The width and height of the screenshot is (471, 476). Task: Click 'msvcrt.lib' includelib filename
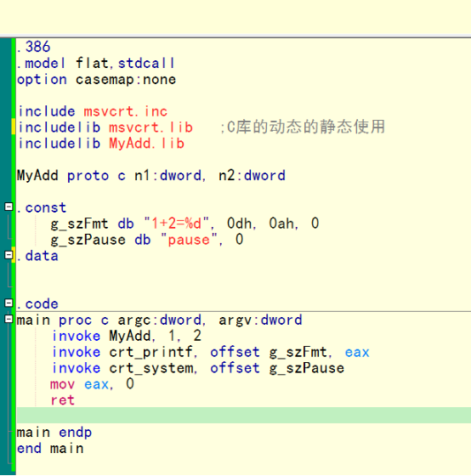coord(151,127)
